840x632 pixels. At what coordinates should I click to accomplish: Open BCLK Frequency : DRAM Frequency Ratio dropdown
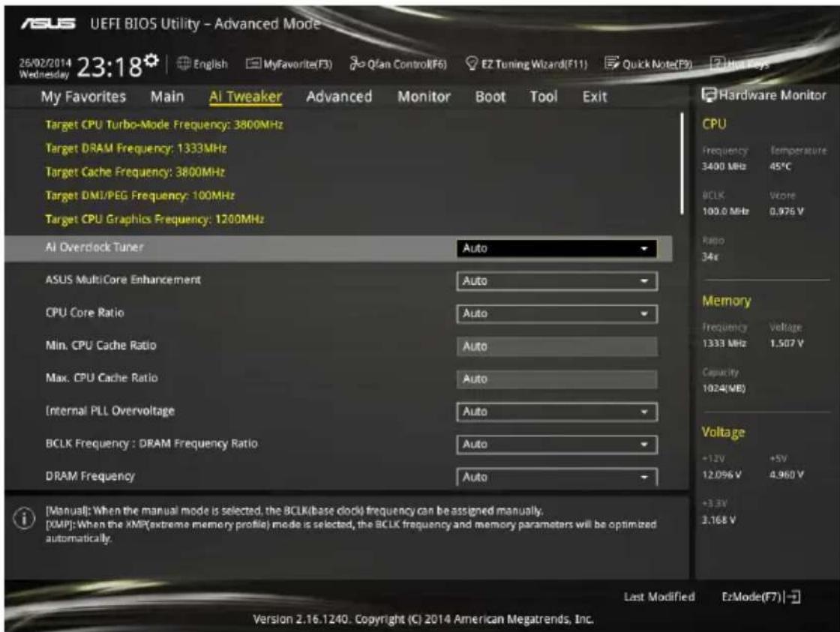556,444
